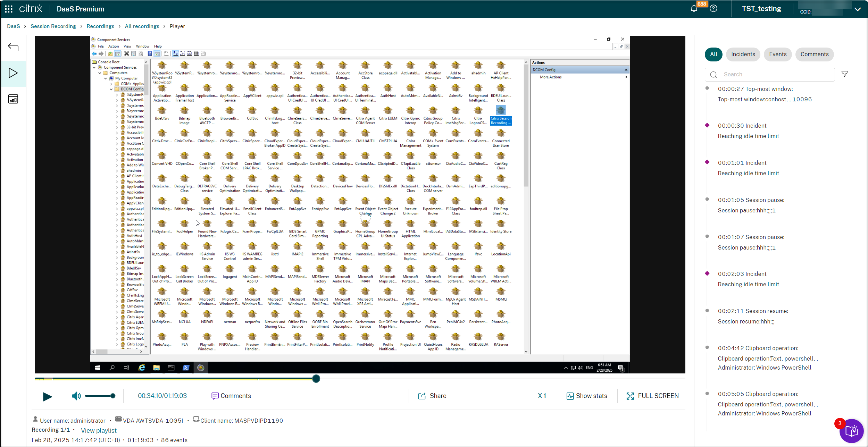Image resolution: width=868 pixels, height=447 pixels.
Task: Adjust the volume slider handle
Action: pos(113,396)
